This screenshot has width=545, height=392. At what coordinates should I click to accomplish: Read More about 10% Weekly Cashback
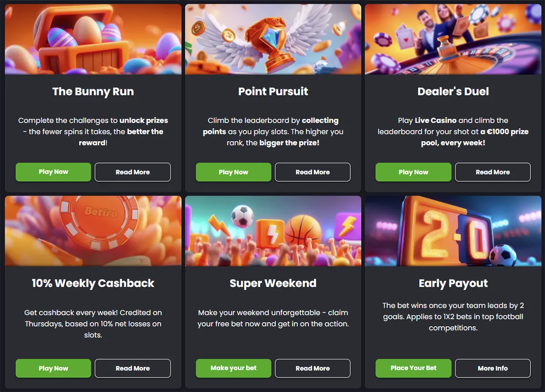(133, 368)
